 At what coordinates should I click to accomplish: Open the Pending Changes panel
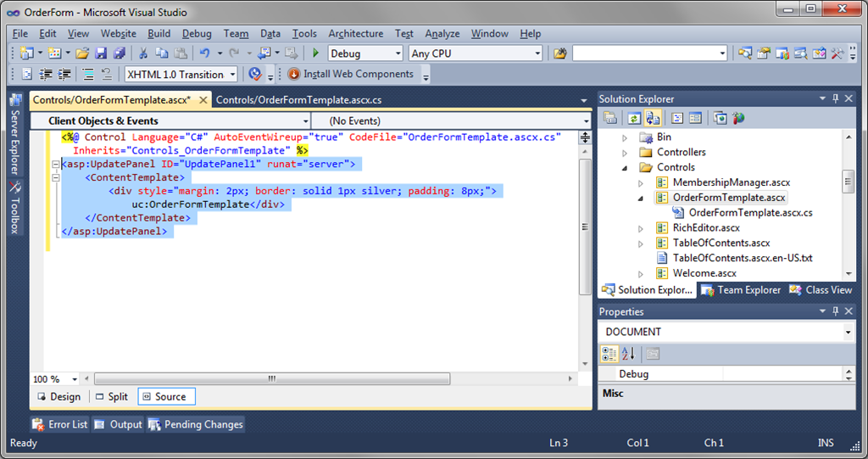pyautogui.click(x=196, y=424)
